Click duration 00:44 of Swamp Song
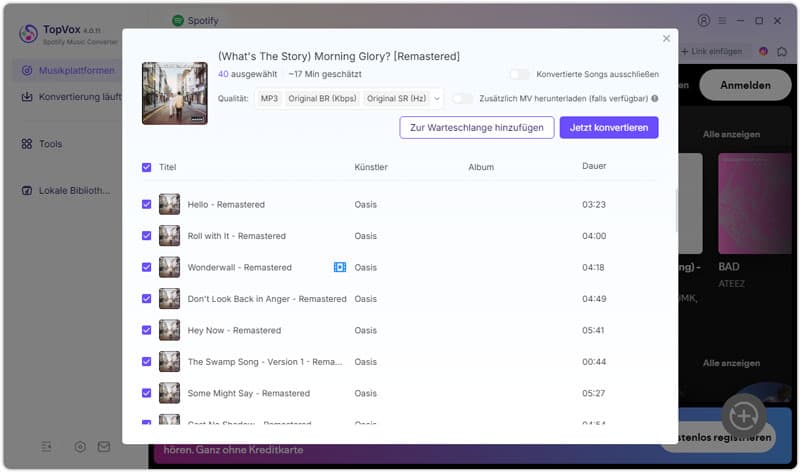The width and height of the screenshot is (800, 472). tap(594, 362)
